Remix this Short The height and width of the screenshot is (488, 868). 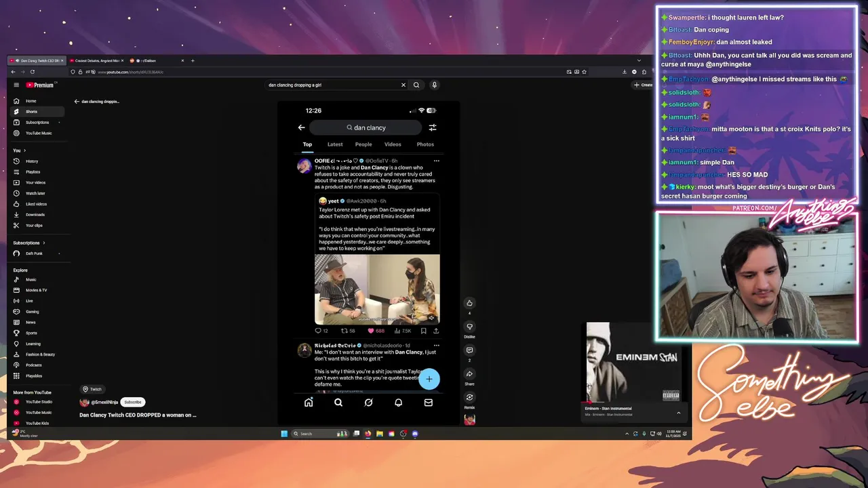coord(469,398)
